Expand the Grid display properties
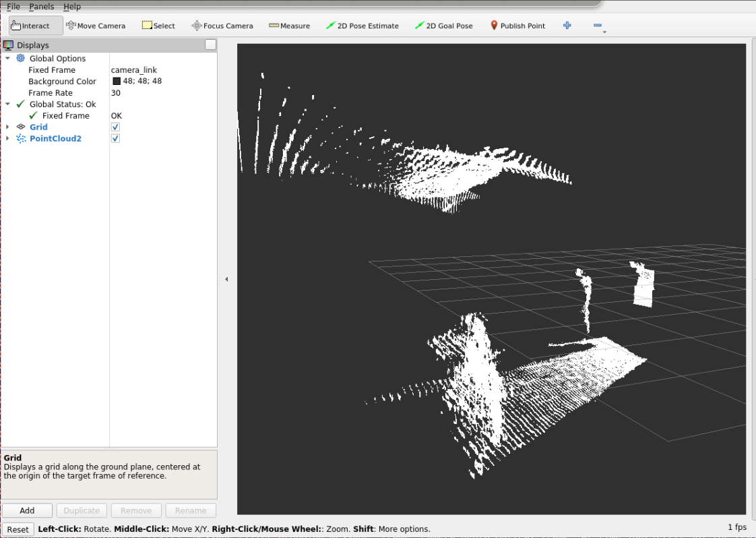This screenshot has width=756, height=538. (7, 127)
